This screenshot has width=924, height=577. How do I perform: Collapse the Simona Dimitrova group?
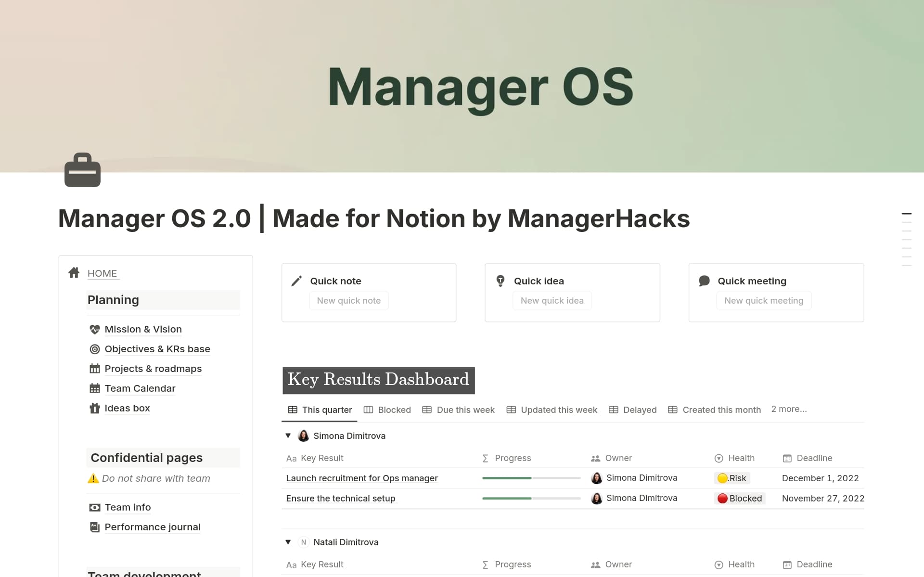288,436
